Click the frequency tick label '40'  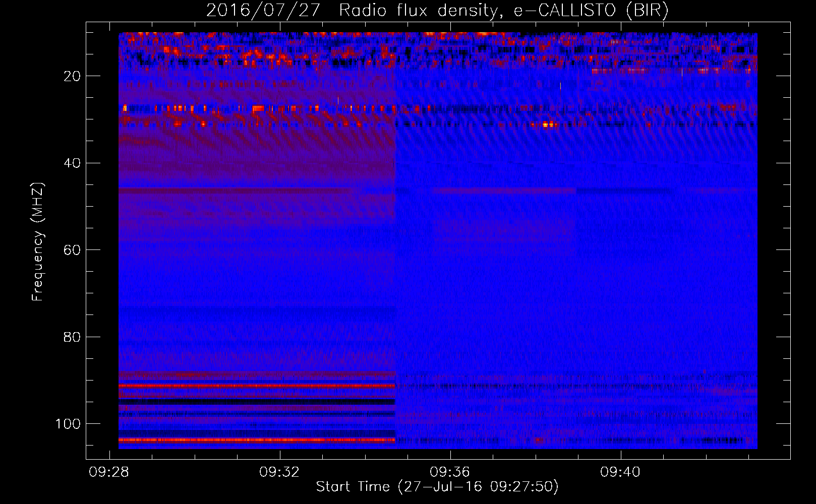tap(73, 163)
